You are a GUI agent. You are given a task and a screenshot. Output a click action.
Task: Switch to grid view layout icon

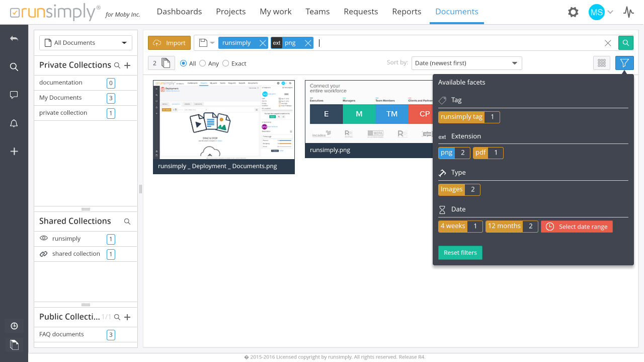click(x=601, y=63)
